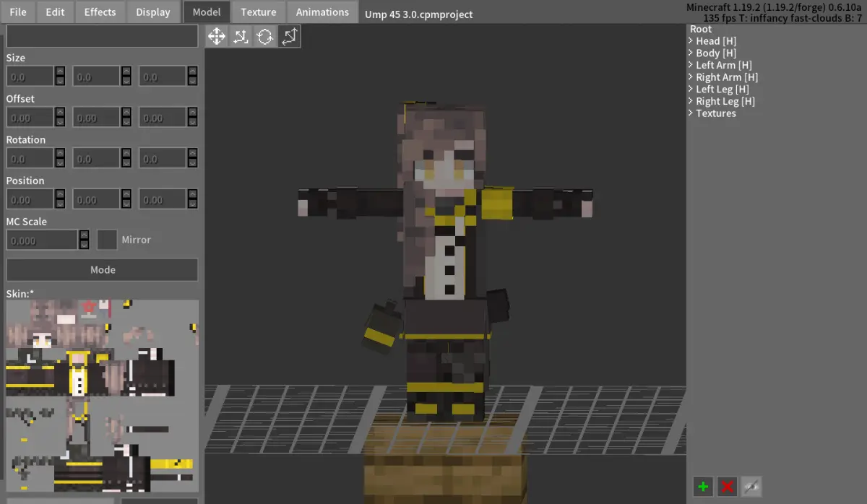Screen dimensions: 867x504
Task: Open the Display menu
Action: (x=153, y=12)
